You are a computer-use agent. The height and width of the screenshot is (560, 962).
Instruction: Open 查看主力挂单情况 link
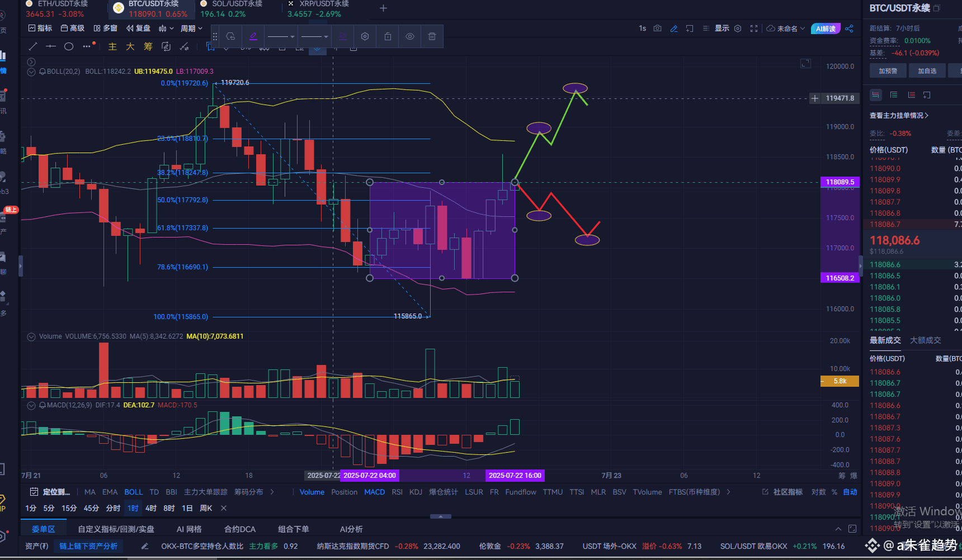899,116
